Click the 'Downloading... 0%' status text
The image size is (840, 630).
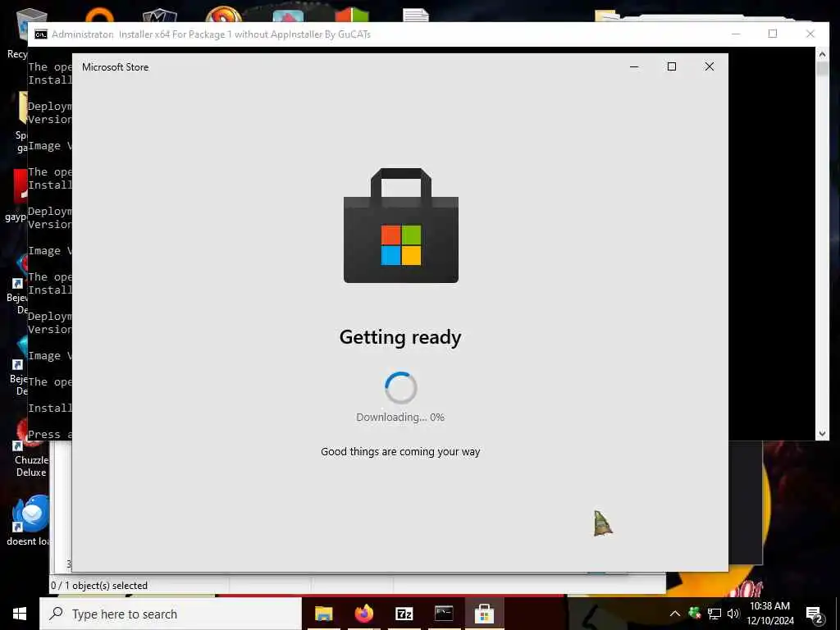click(x=400, y=418)
